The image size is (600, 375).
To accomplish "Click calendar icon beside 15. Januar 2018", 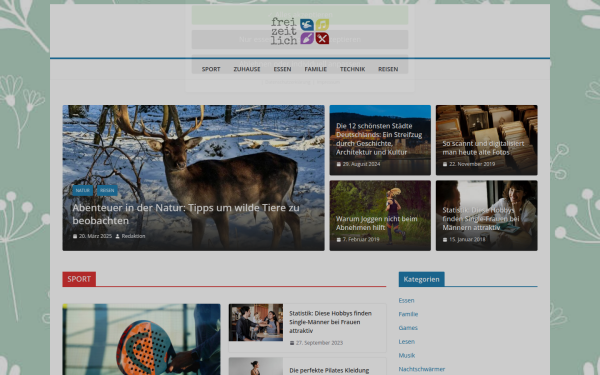I will pyautogui.click(x=445, y=240).
